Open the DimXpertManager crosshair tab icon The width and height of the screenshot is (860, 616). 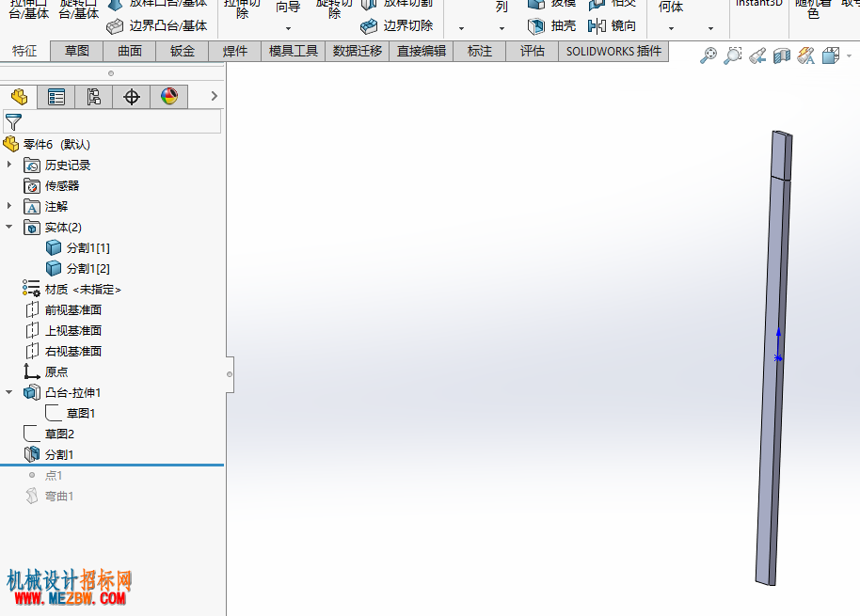pyautogui.click(x=132, y=97)
